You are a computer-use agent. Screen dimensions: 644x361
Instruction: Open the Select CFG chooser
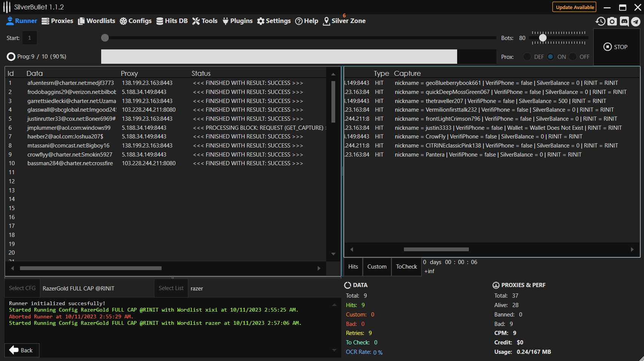click(22, 288)
